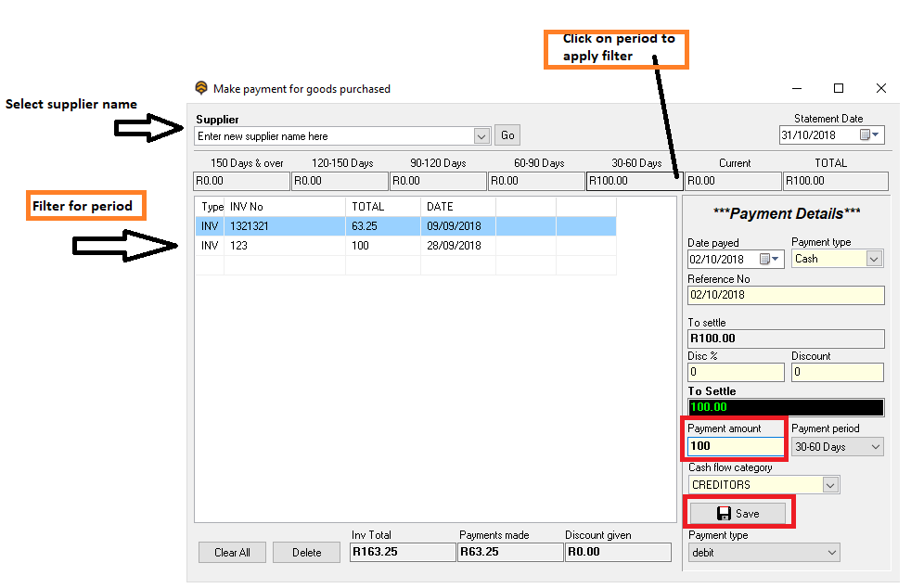Click the app icon in title bar
The image size is (911, 588).
point(201,89)
